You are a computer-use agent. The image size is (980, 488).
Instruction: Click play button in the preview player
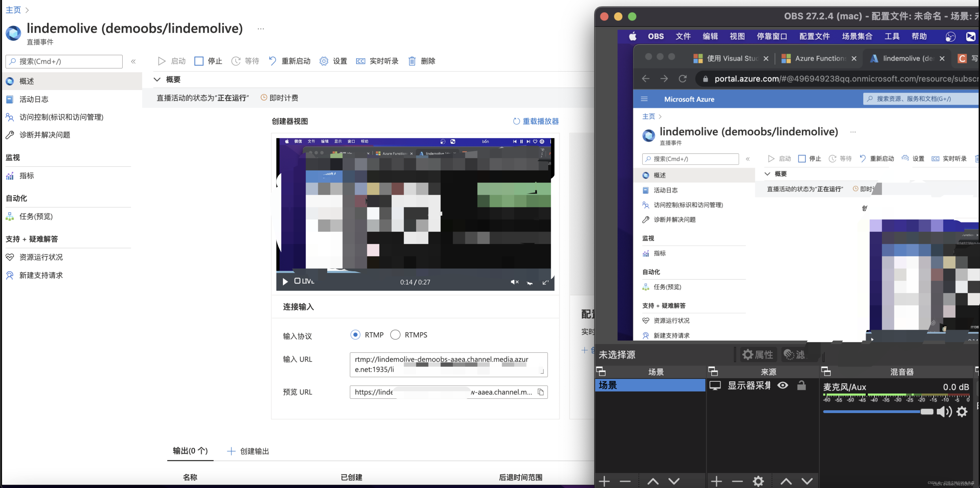(285, 282)
